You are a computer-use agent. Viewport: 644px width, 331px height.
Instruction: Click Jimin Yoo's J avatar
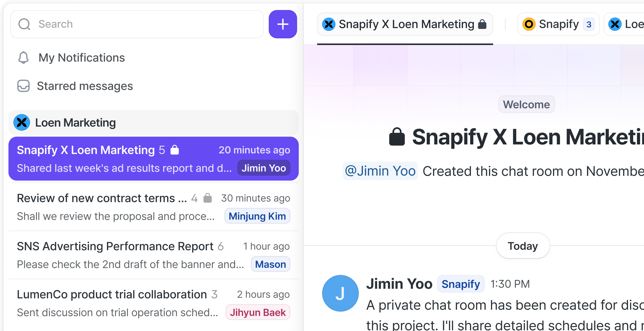[x=340, y=293]
